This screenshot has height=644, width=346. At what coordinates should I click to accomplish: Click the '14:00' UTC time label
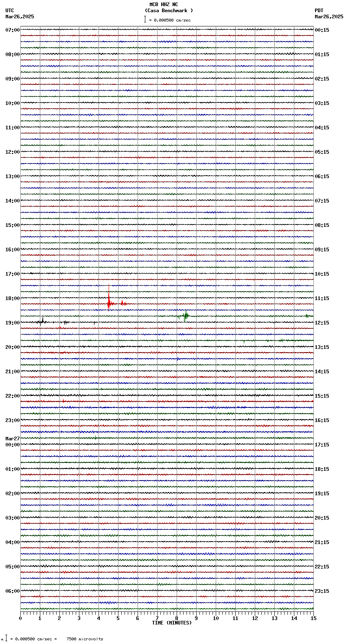(x=13, y=201)
